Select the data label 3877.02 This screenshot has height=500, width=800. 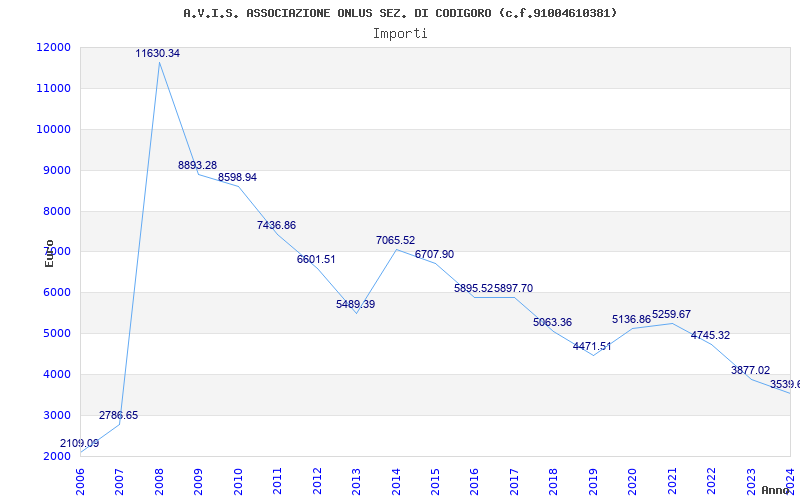pos(751,370)
